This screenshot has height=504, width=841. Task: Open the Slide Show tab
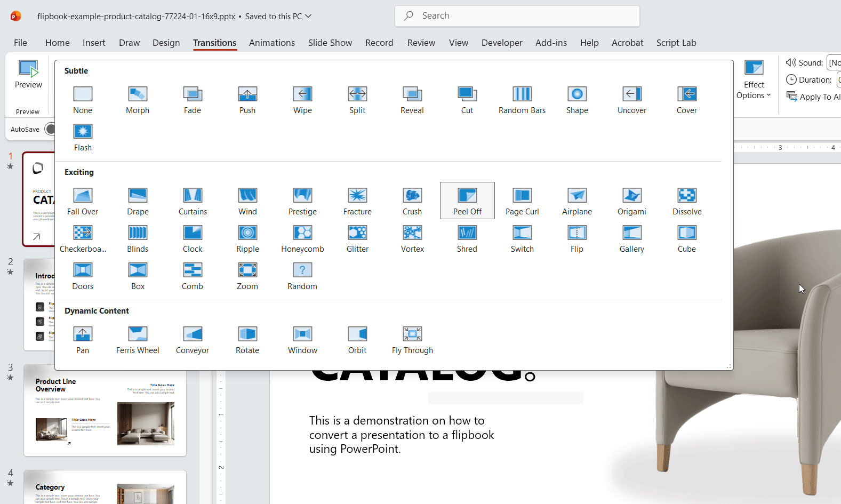(x=330, y=43)
